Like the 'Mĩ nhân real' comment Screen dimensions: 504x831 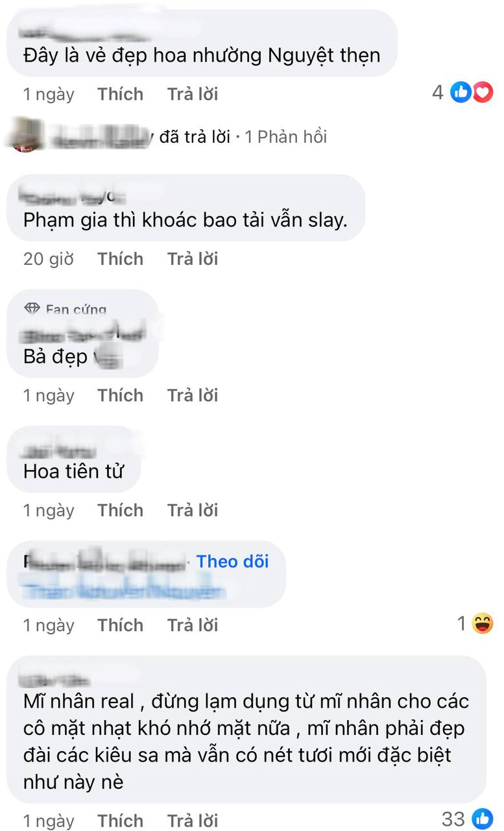point(121,820)
